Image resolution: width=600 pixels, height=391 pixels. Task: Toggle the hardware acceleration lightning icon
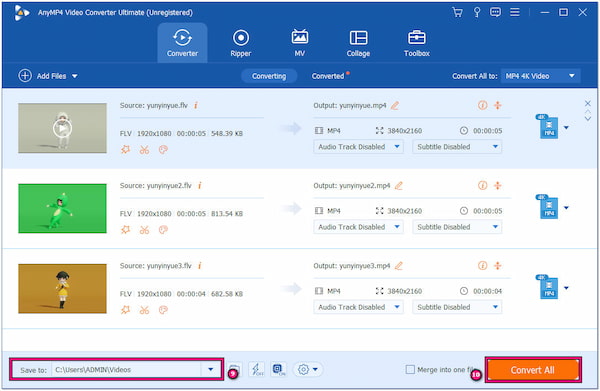coord(256,370)
